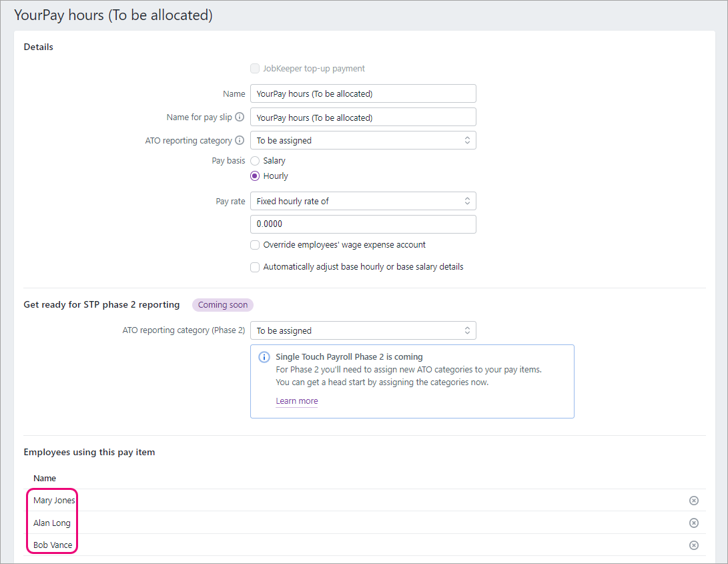Click info icon next to ATO reporting category
The height and width of the screenshot is (564, 728).
(x=240, y=141)
